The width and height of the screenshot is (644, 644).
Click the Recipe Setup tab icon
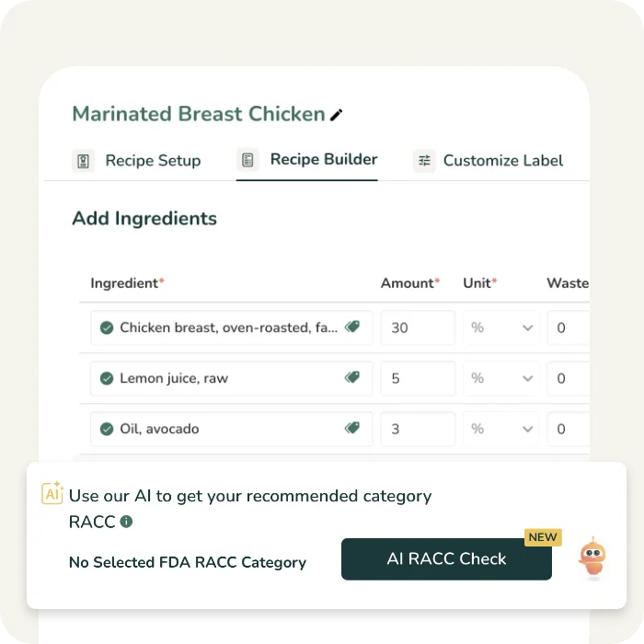tap(84, 161)
